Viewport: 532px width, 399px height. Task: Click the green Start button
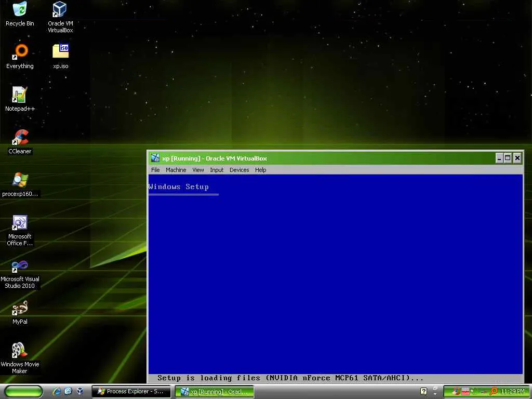click(23, 391)
